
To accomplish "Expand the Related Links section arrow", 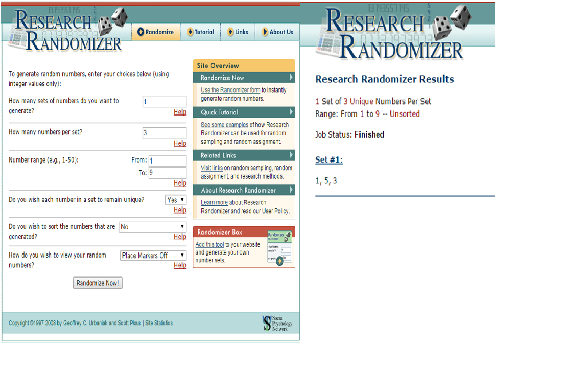I will (291, 155).
